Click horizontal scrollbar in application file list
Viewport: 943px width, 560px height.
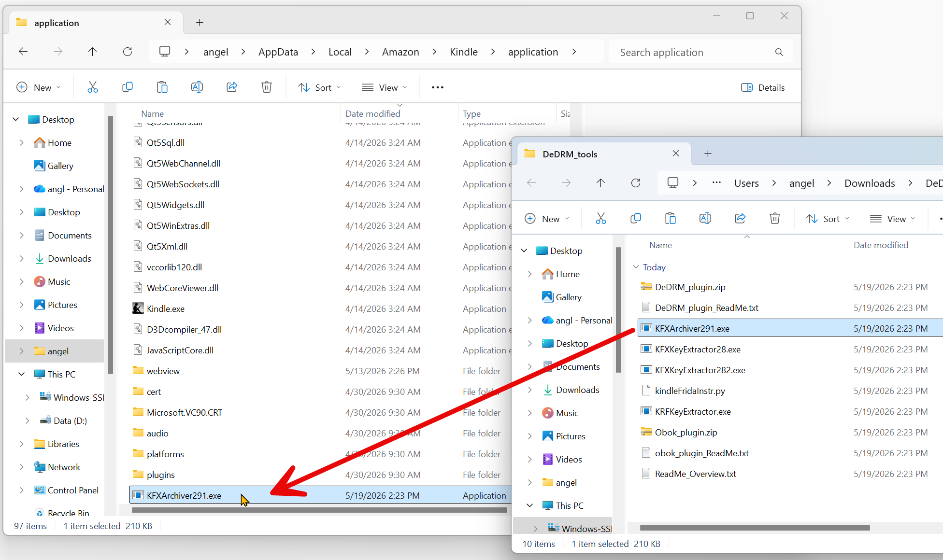point(319,510)
